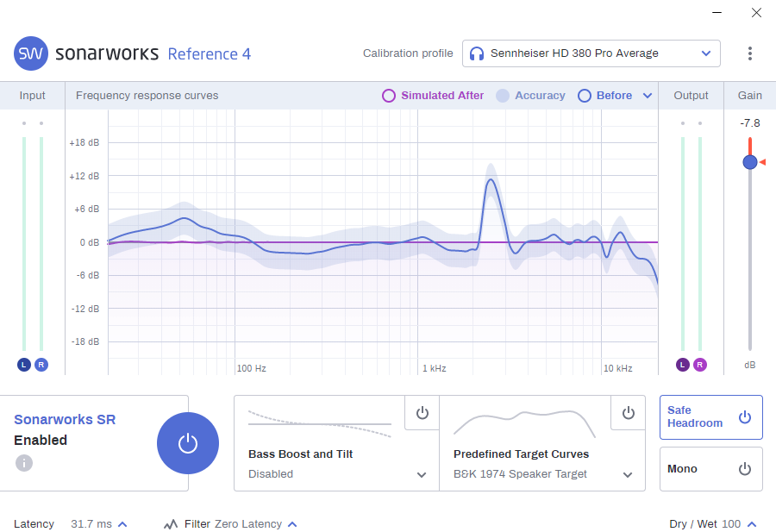Click the Zero Latency filter text
The width and height of the screenshot is (776, 532).
point(248,524)
